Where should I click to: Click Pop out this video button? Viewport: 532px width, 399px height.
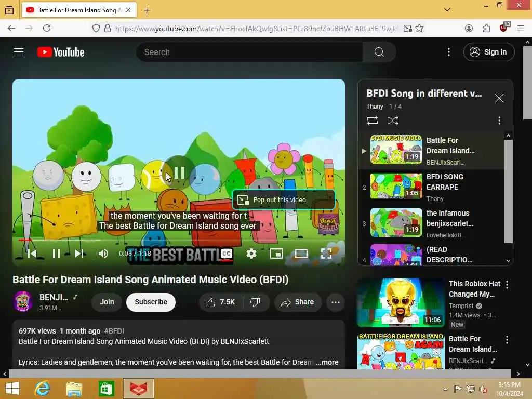pyautogui.click(x=283, y=200)
